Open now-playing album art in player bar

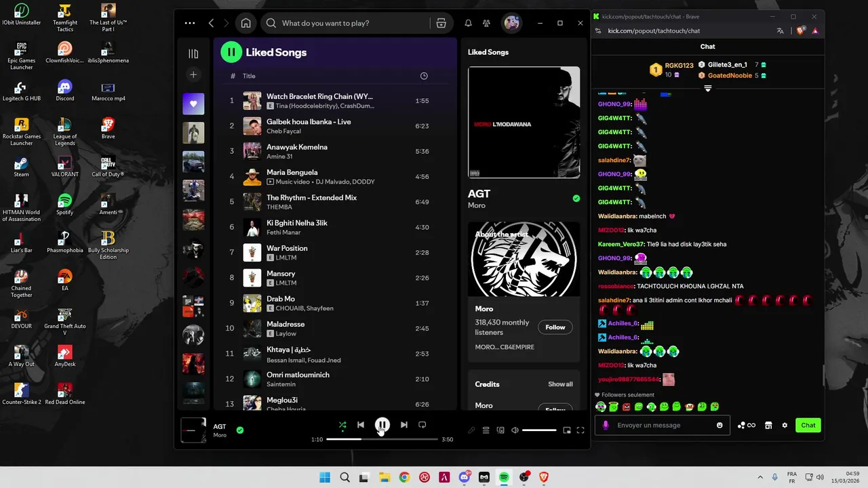[x=193, y=430]
